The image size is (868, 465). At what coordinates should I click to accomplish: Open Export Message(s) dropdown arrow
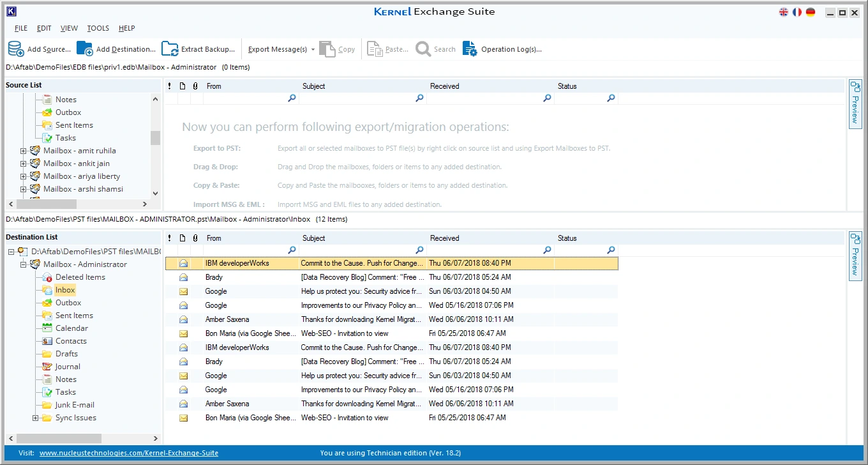pos(313,50)
